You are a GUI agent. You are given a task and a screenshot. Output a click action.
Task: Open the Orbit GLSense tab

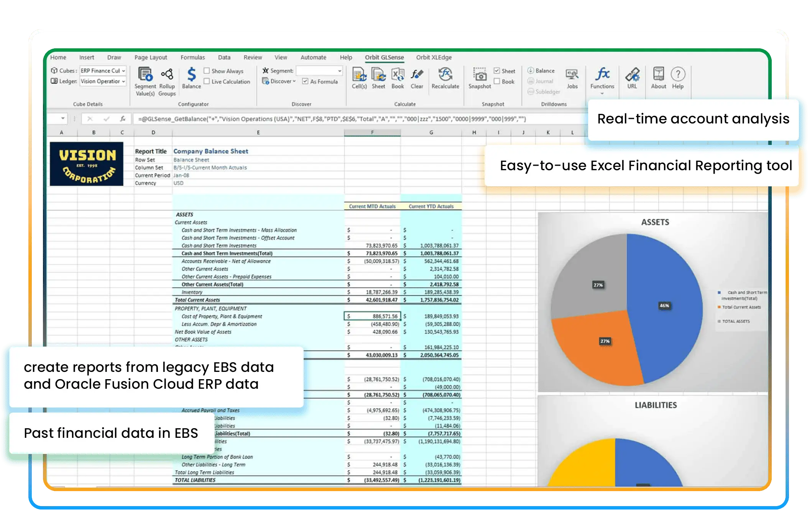[385, 58]
